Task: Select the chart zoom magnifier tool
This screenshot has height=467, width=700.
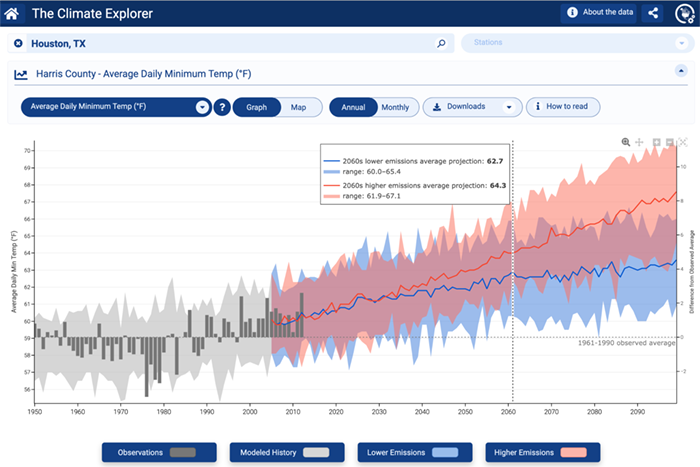Action: (626, 143)
